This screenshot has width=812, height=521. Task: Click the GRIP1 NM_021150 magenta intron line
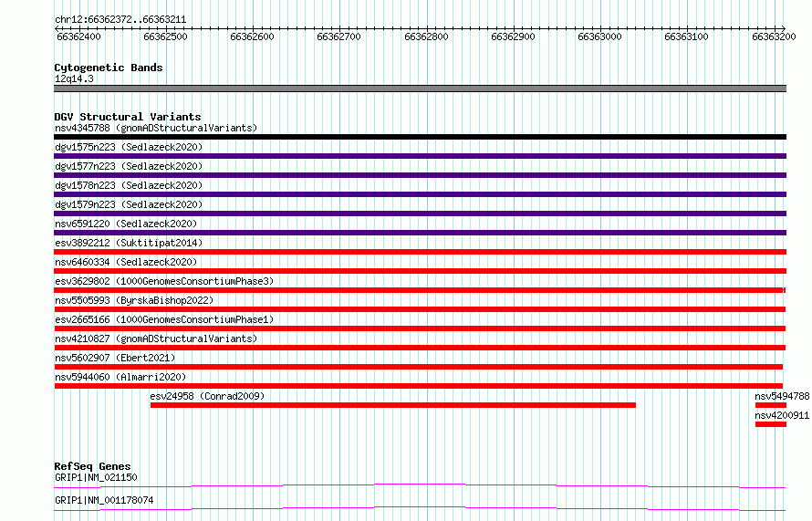[x=420, y=485]
